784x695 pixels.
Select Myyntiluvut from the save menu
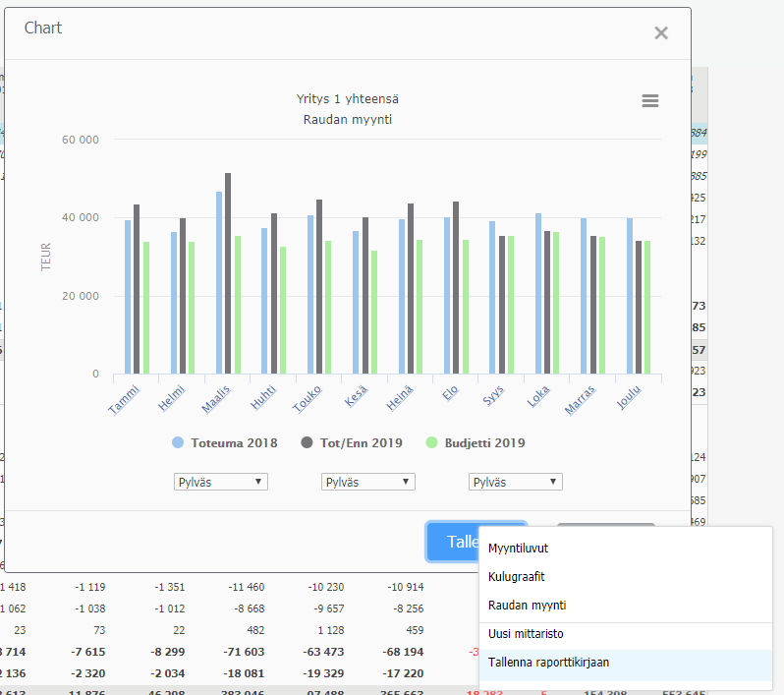pyautogui.click(x=520, y=550)
